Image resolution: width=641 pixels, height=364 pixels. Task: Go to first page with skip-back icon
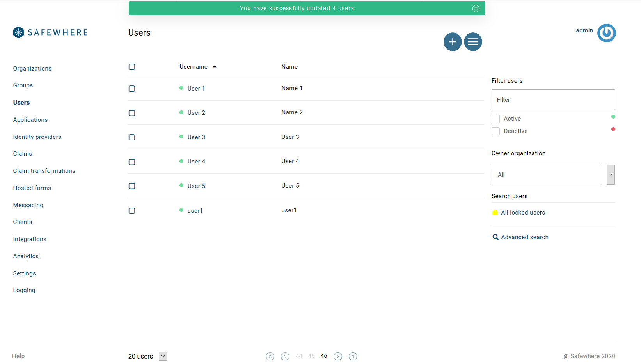(x=270, y=356)
